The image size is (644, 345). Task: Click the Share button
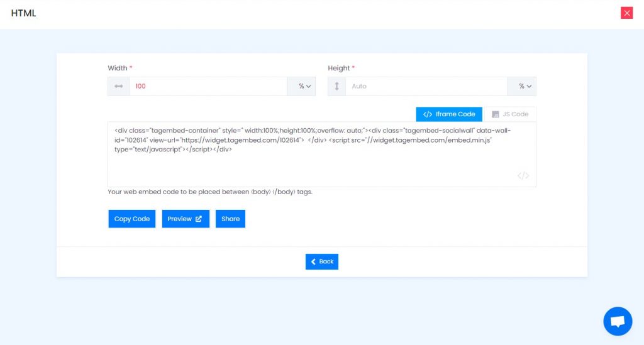coord(230,219)
